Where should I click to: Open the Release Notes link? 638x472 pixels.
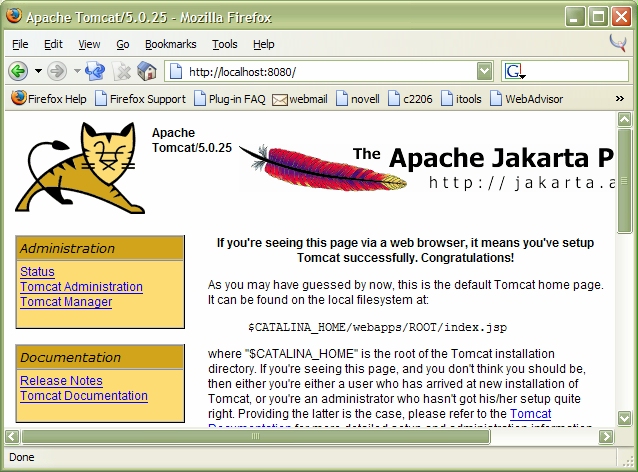[61, 380]
